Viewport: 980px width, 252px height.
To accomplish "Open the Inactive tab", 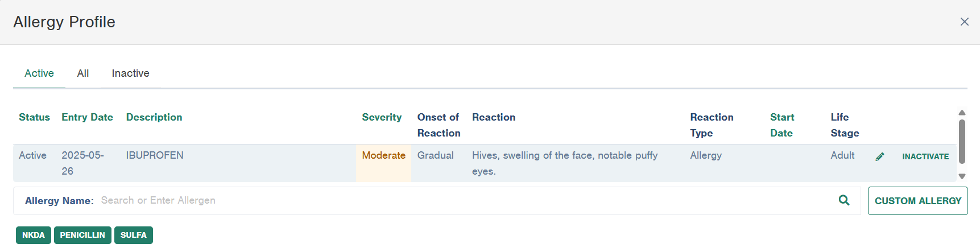I will 130,73.
